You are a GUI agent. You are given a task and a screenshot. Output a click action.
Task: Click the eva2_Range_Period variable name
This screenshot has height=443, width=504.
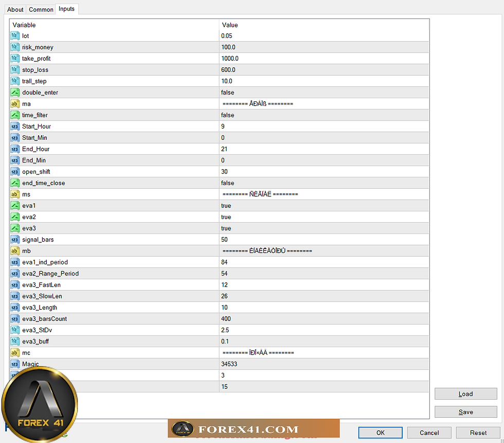[x=50, y=274]
